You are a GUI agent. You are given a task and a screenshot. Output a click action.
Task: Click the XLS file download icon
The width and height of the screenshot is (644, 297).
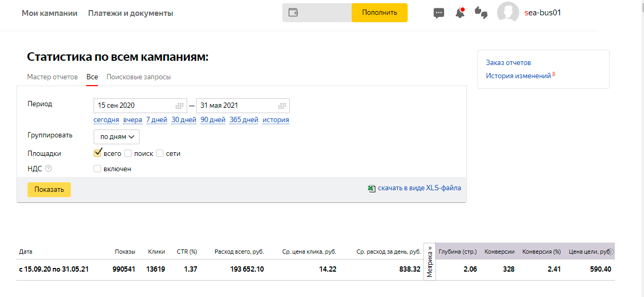[x=372, y=188]
